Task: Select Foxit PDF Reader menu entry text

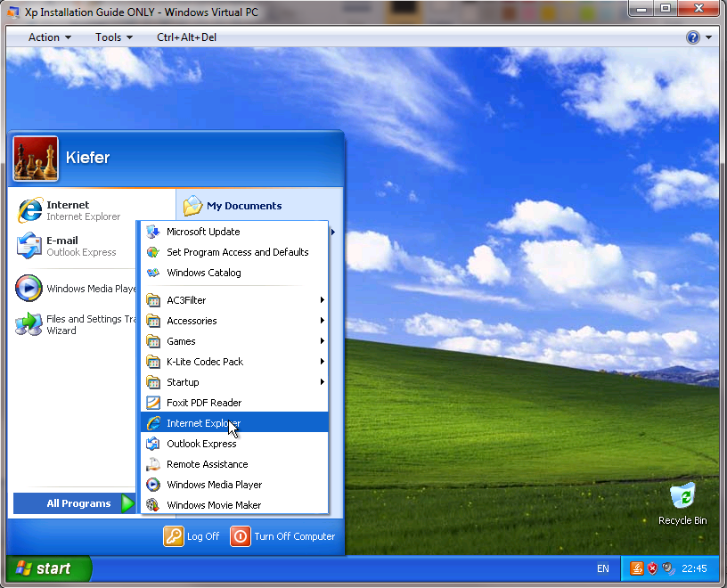Action: (204, 403)
